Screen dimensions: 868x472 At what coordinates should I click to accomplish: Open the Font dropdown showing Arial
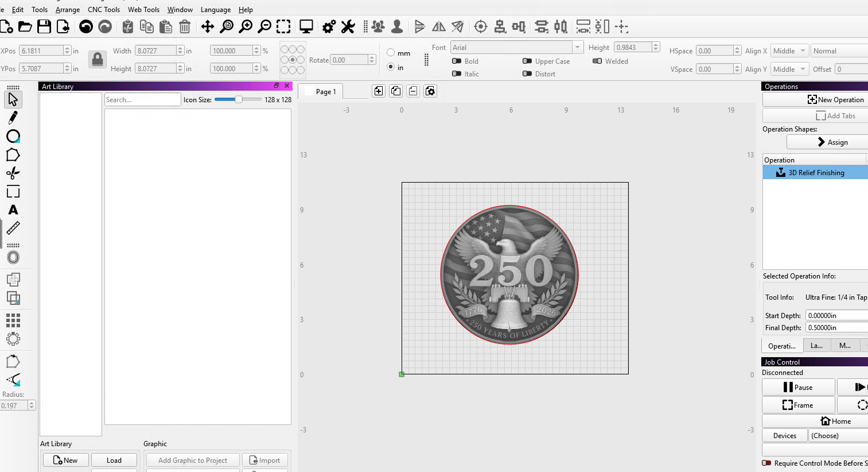(x=517, y=47)
